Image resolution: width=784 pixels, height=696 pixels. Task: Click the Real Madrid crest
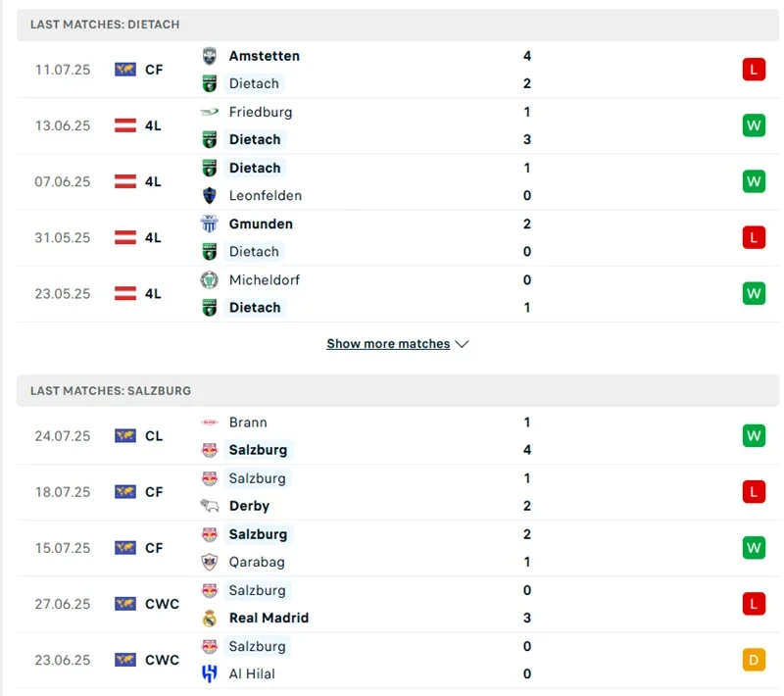pyautogui.click(x=209, y=618)
